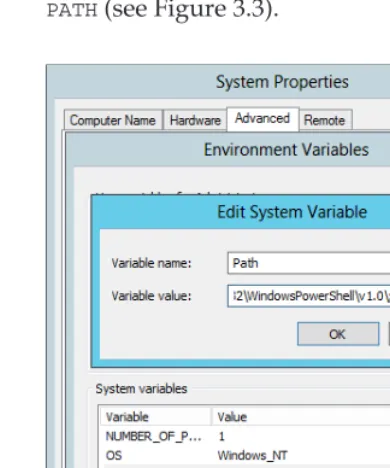390x468 pixels.
Task: Select the Advanced tab
Action: coord(263,118)
